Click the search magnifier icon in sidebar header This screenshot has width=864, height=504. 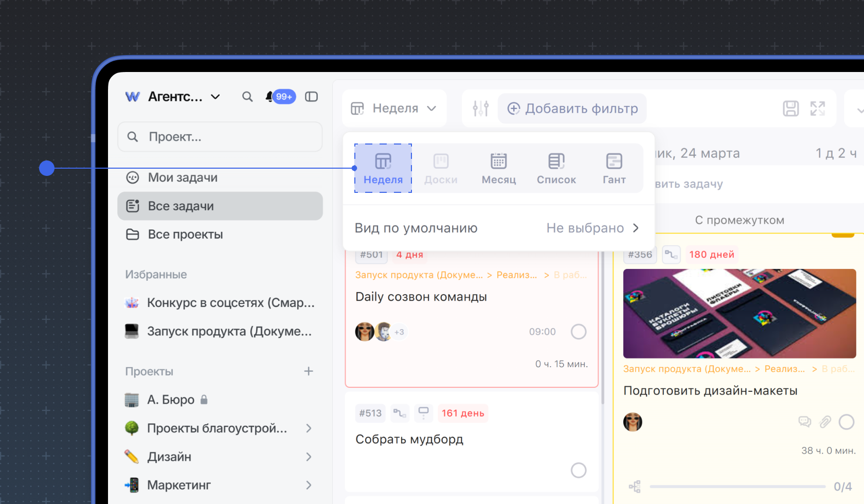[247, 97]
